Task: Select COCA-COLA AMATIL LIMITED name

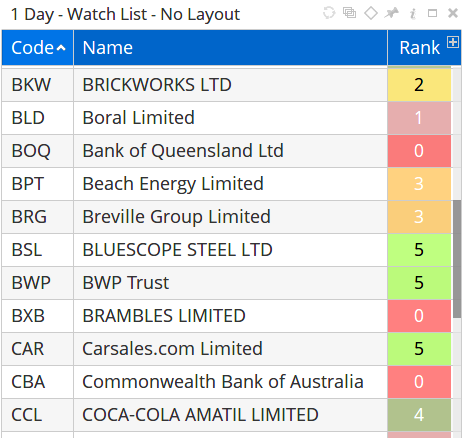Action: pos(230,415)
